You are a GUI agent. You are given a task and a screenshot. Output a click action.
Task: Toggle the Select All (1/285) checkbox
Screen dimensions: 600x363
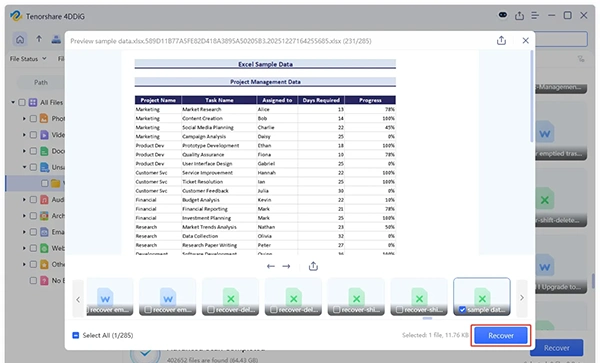coord(76,335)
